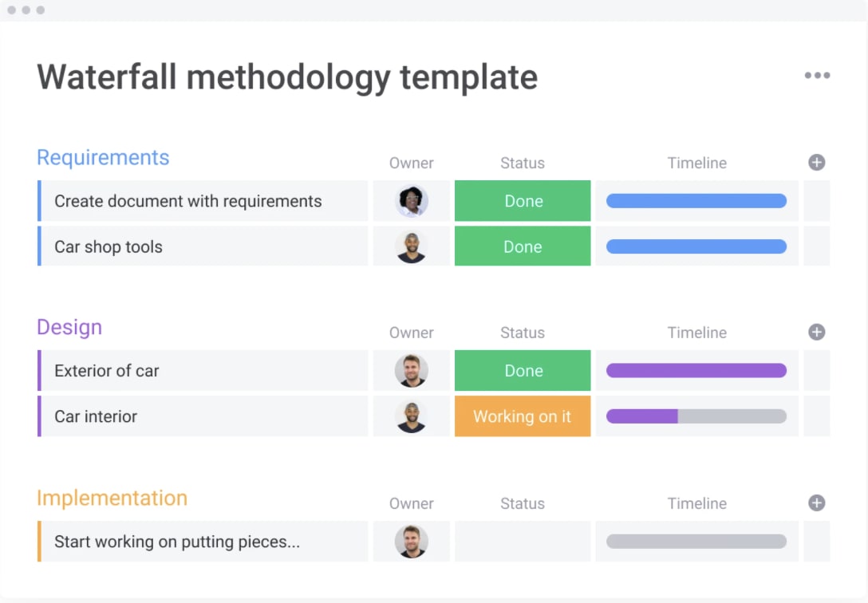Select the Design group title
This screenshot has height=603, width=868.
click(x=69, y=327)
